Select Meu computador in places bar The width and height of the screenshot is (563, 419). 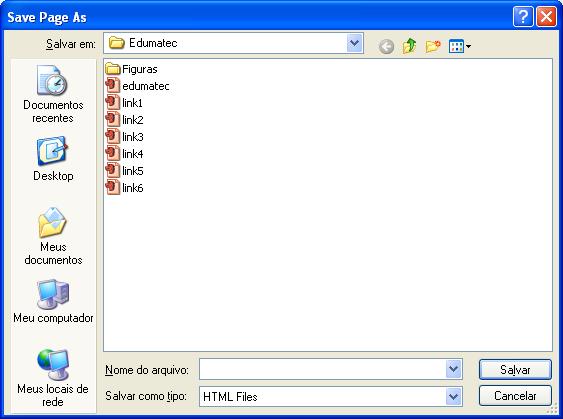coord(53,301)
